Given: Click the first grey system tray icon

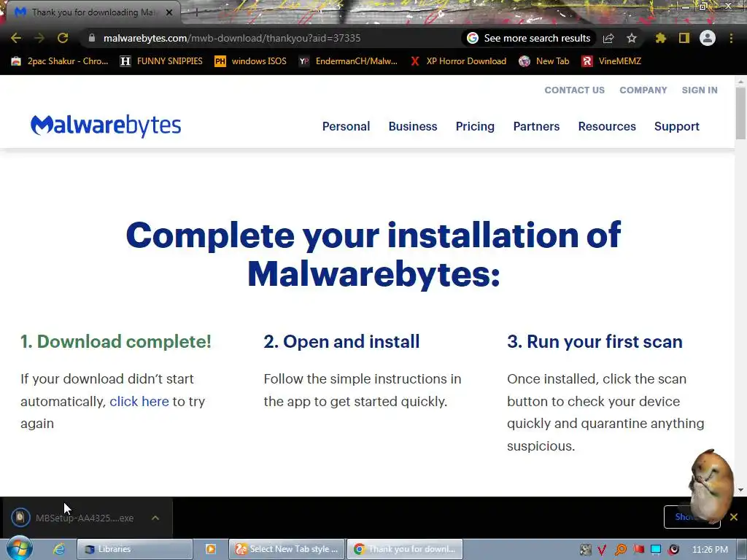Looking at the screenshot, I should 586,550.
